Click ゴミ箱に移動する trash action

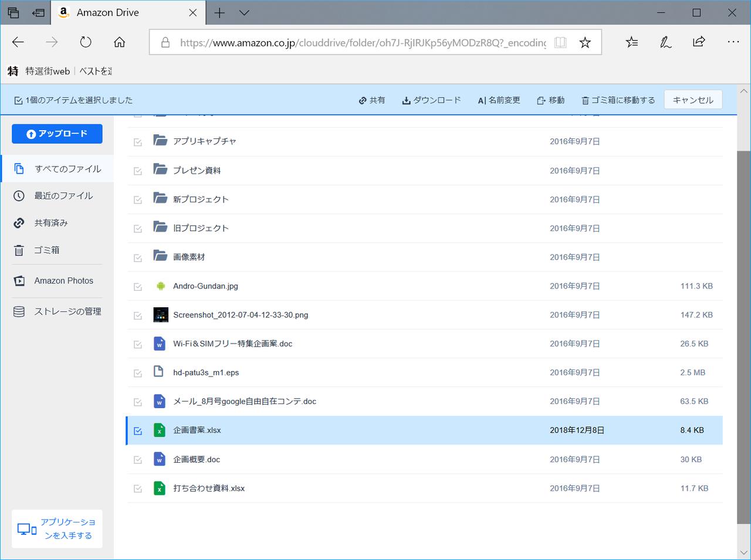(x=618, y=100)
